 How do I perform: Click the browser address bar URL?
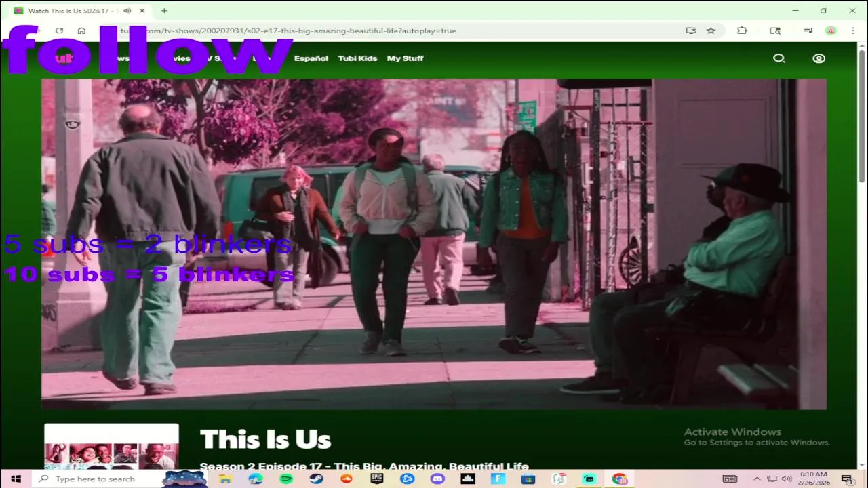point(288,30)
